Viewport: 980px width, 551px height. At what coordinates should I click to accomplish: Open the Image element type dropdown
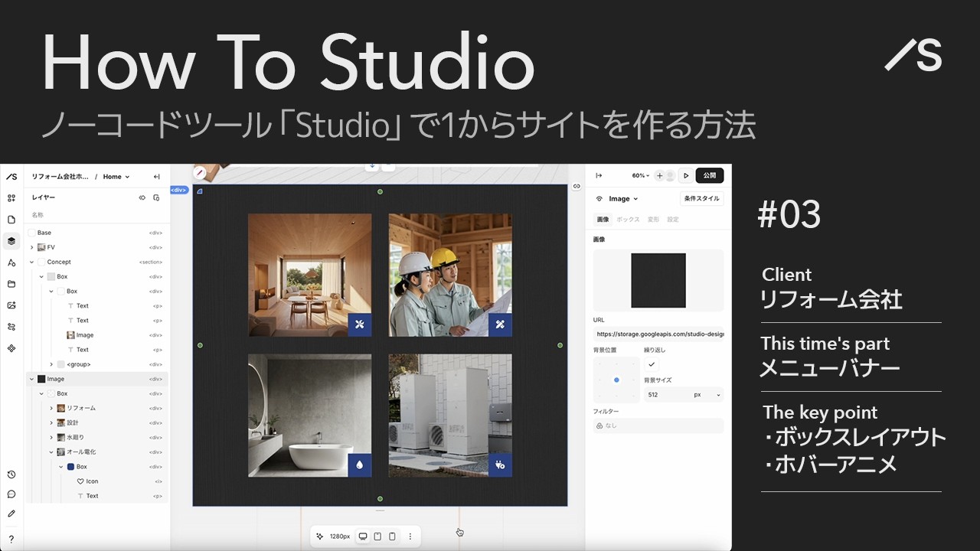(623, 199)
